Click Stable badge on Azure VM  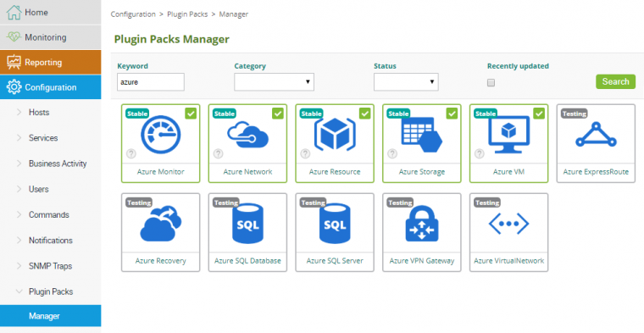[486, 114]
